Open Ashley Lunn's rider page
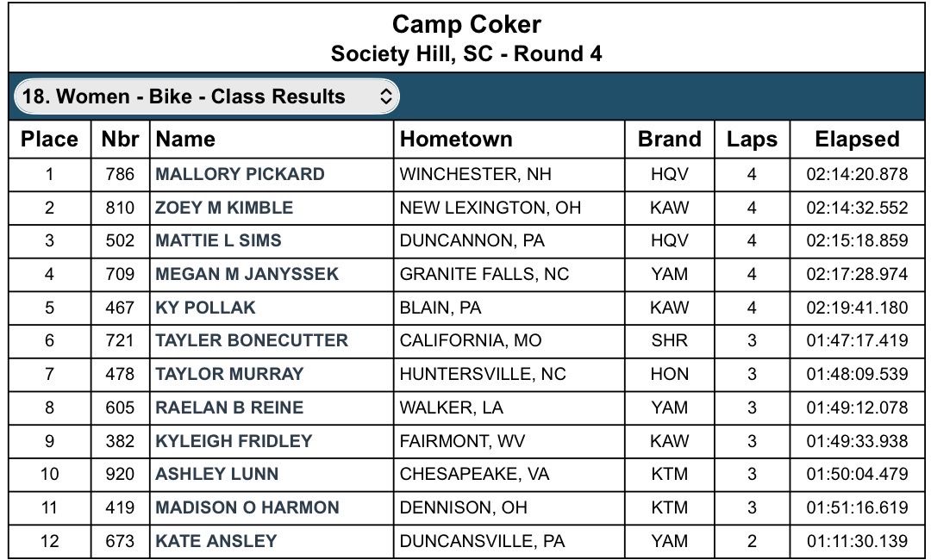Image resolution: width=931 pixels, height=560 pixels. (x=216, y=474)
